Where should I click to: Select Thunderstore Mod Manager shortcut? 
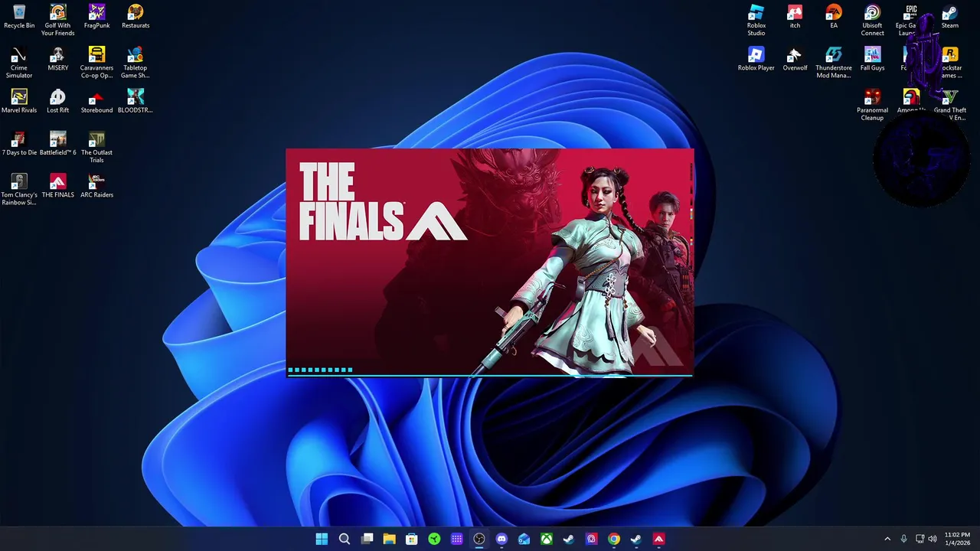point(834,63)
